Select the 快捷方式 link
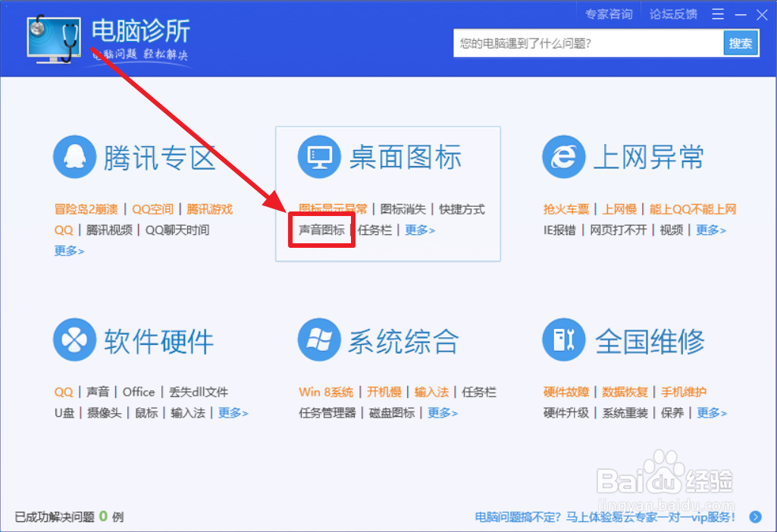This screenshot has height=532, width=777. (462, 209)
